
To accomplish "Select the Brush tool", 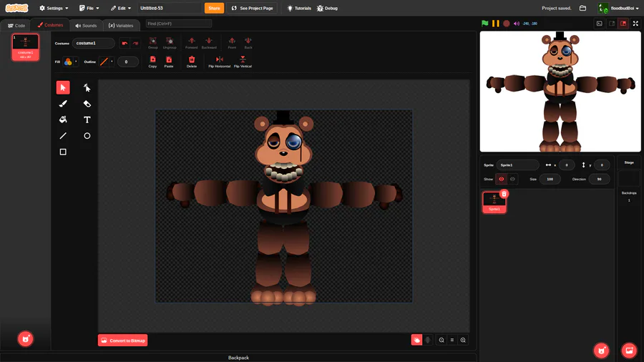I will coord(63,104).
